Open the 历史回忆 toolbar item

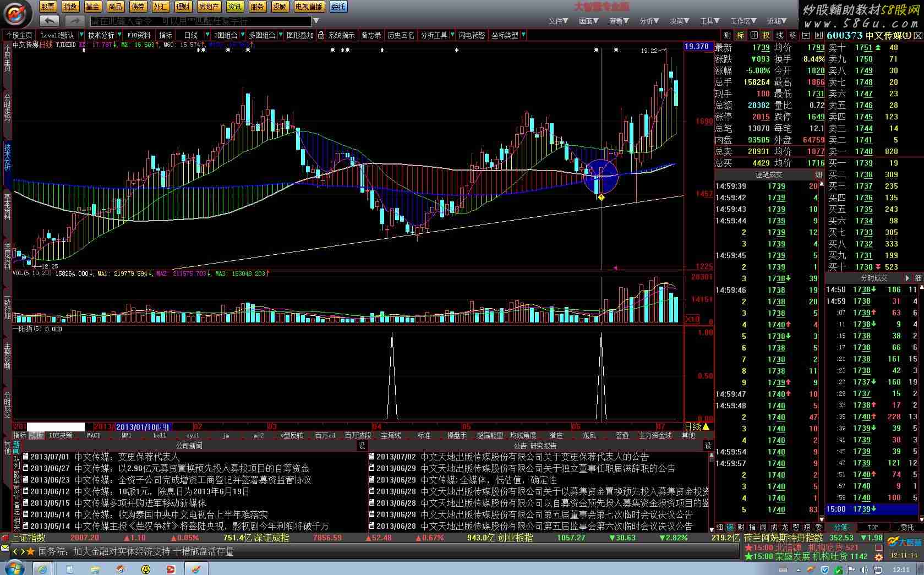pyautogui.click(x=401, y=35)
